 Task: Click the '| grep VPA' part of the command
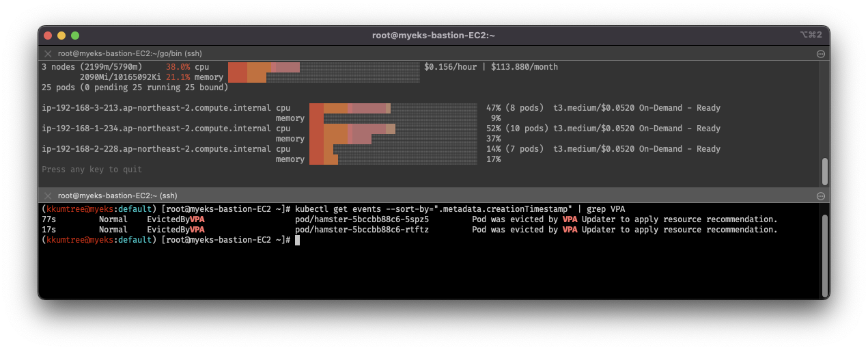[602, 209]
